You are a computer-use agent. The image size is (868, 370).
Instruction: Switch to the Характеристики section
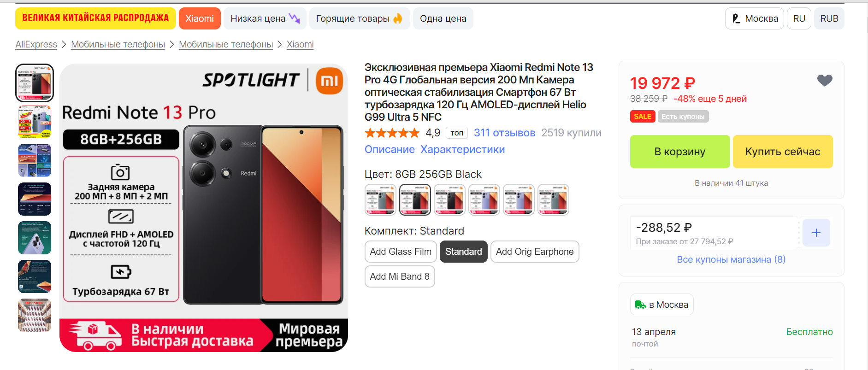[x=462, y=149]
